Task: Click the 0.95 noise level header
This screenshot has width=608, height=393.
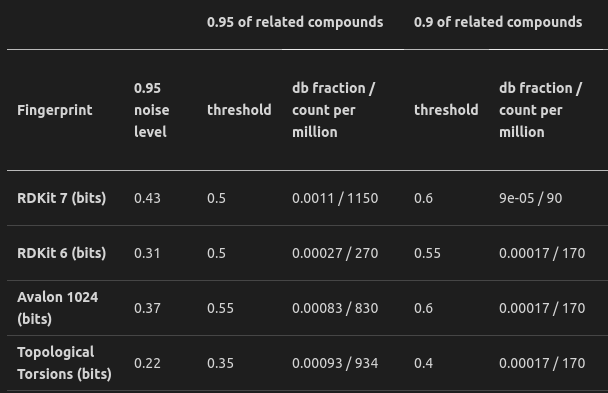Action: pos(152,110)
